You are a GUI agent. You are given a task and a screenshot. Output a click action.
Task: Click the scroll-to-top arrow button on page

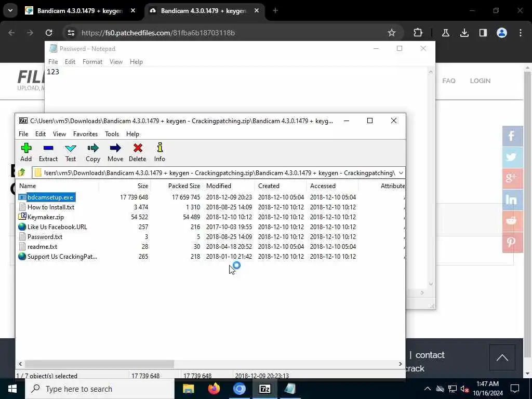tap(502, 357)
